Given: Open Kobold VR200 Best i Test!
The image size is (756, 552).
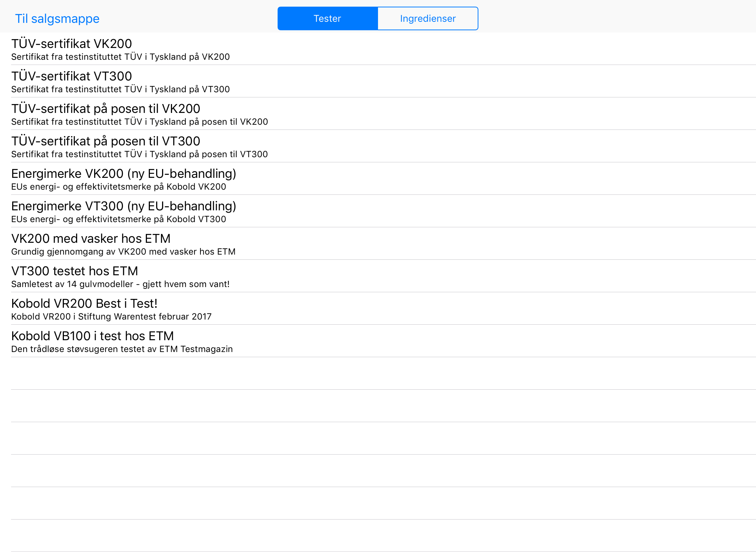Looking at the screenshot, I should click(84, 304).
